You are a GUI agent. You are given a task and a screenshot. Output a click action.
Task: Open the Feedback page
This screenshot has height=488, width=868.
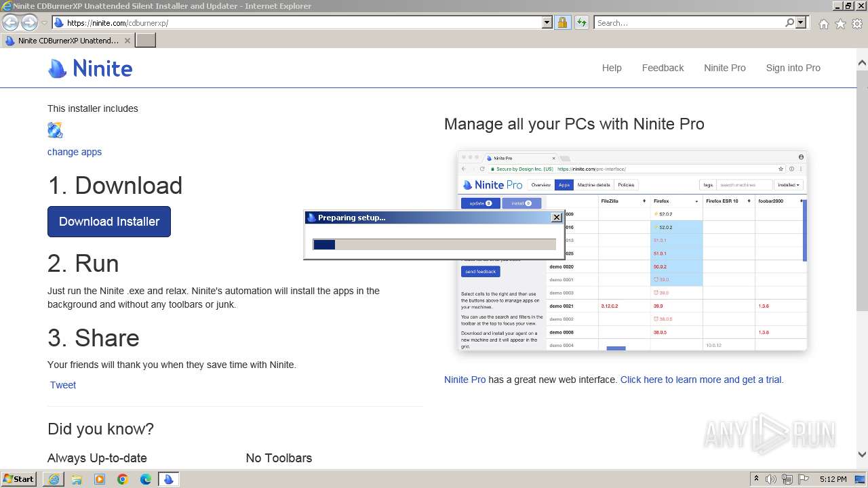pos(663,68)
